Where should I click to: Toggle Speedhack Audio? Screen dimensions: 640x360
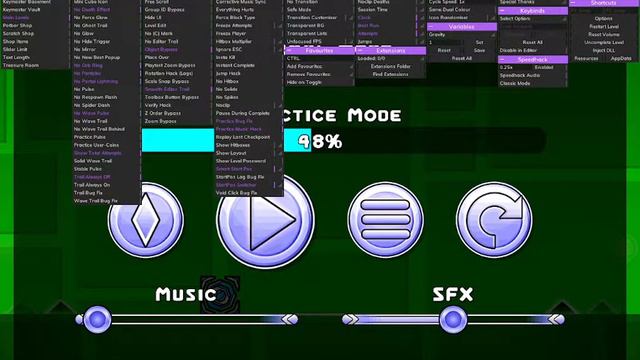pos(533,76)
